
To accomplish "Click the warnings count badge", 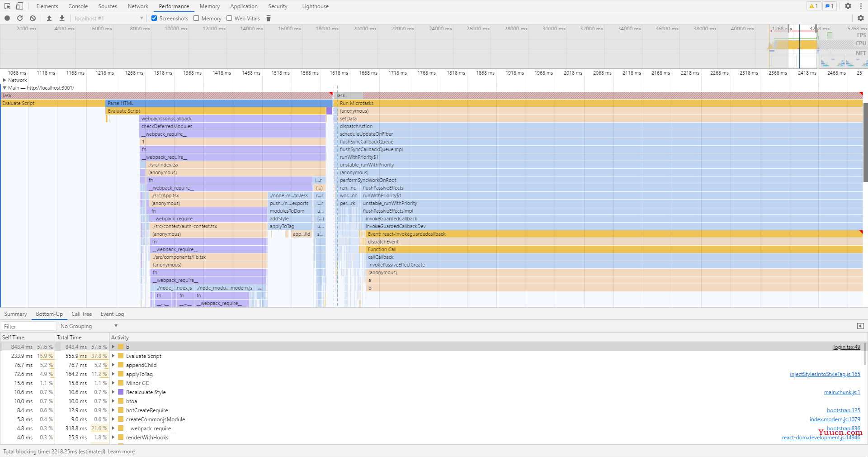I will [814, 6].
